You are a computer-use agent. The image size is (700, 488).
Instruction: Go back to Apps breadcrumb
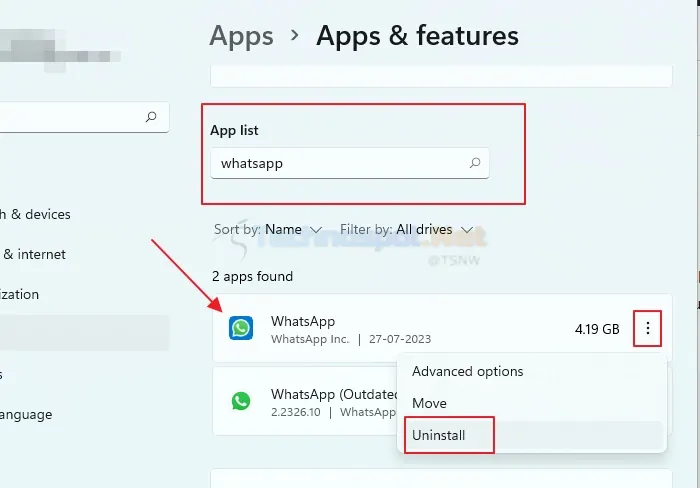[241, 36]
